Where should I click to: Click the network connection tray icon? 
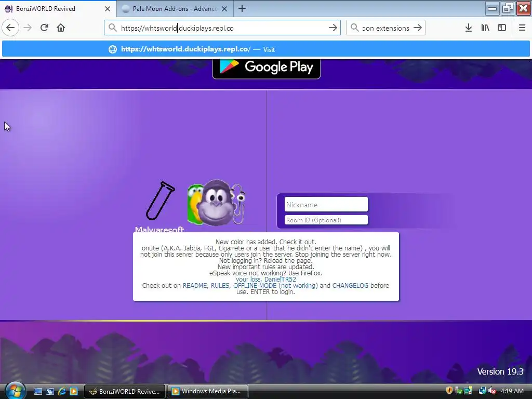pos(482,391)
